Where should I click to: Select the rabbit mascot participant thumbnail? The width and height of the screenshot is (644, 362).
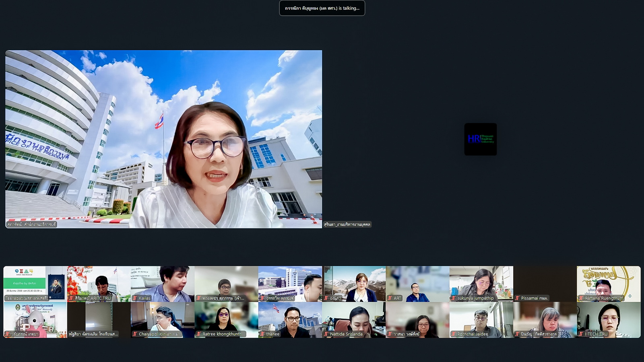click(35, 320)
